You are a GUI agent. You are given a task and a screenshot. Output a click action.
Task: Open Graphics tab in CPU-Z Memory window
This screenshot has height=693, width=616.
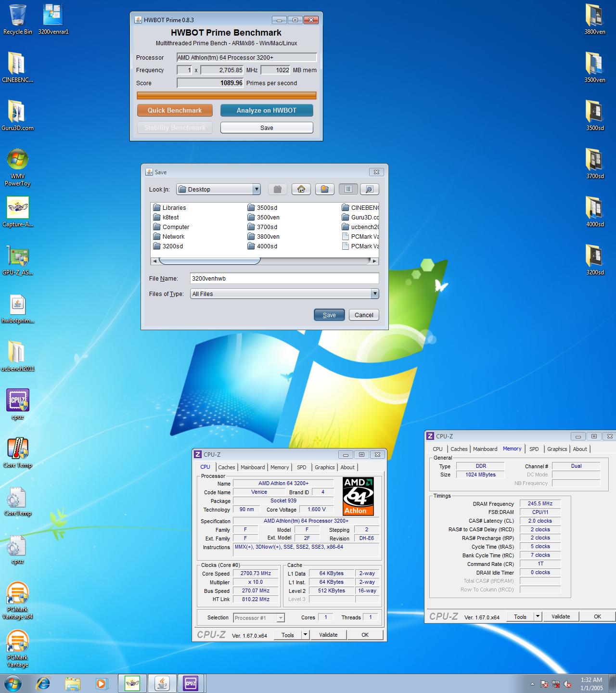point(557,449)
